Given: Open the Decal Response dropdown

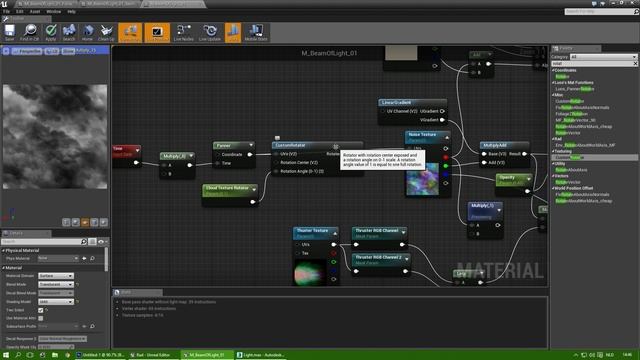Looking at the screenshot, I should [x=62, y=339].
